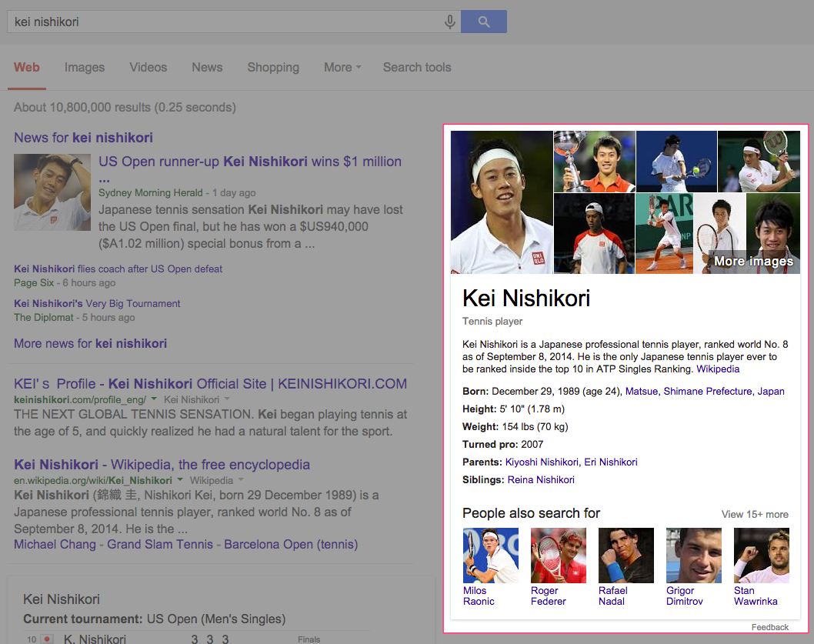Open the Matsue, Shimane Prefecture, Japan link
814x644 pixels.
click(705, 392)
